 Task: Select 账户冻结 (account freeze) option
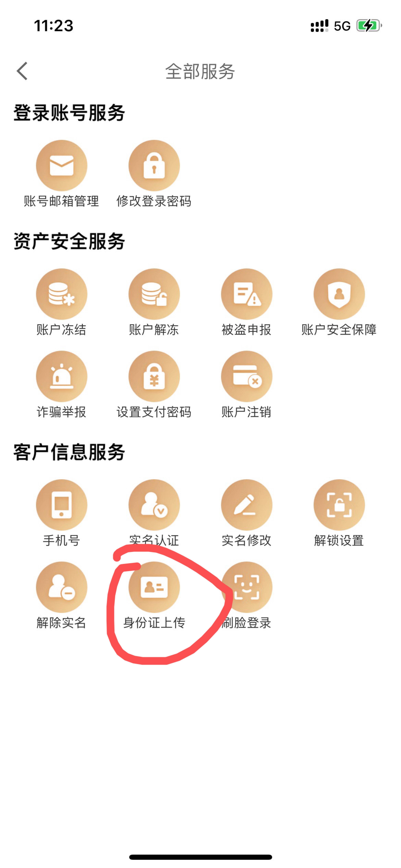tap(61, 293)
